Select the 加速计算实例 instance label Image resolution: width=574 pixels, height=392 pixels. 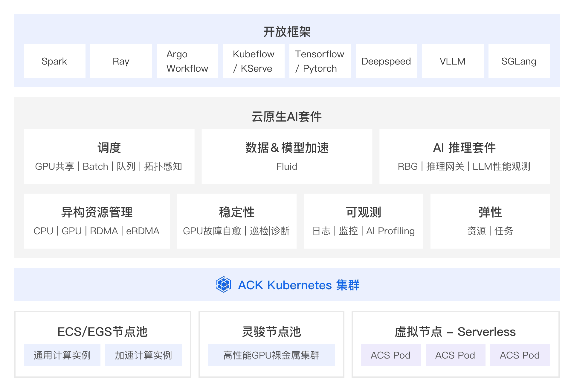143,355
